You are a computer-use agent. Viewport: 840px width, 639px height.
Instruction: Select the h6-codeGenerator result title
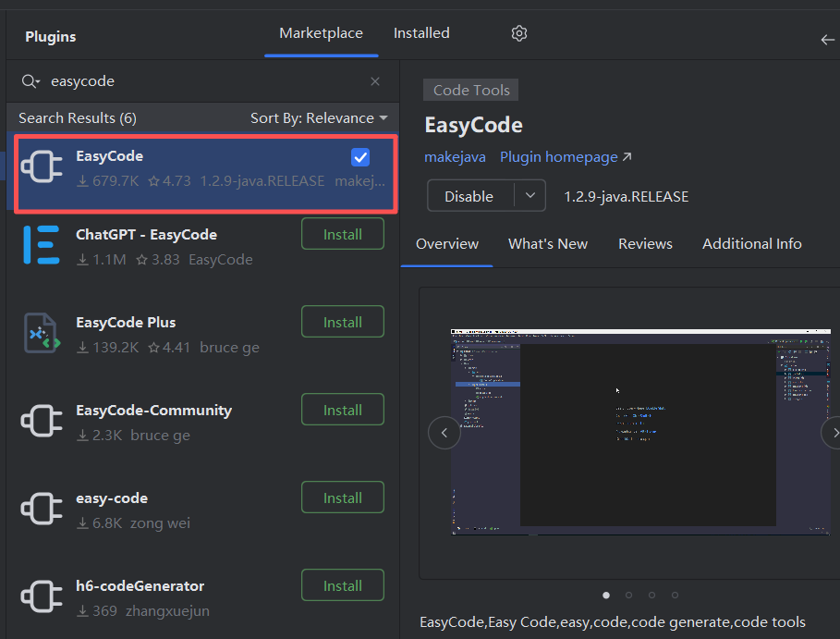(x=140, y=586)
